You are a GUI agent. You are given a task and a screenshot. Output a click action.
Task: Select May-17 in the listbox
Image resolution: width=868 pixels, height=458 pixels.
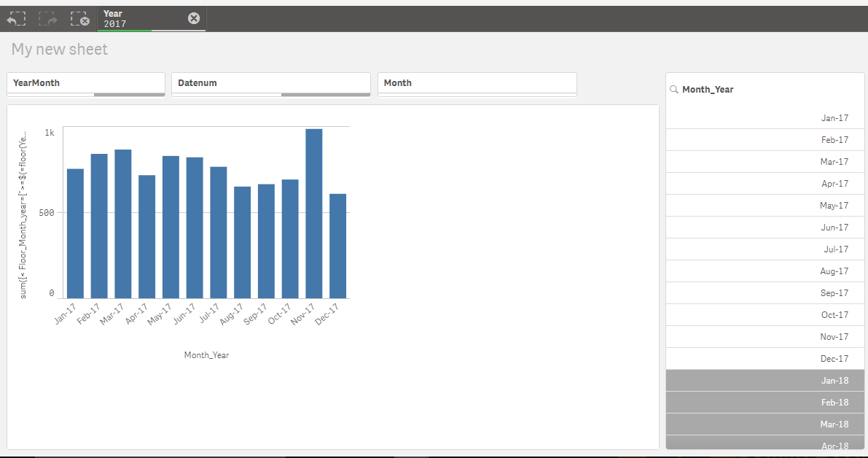point(765,206)
